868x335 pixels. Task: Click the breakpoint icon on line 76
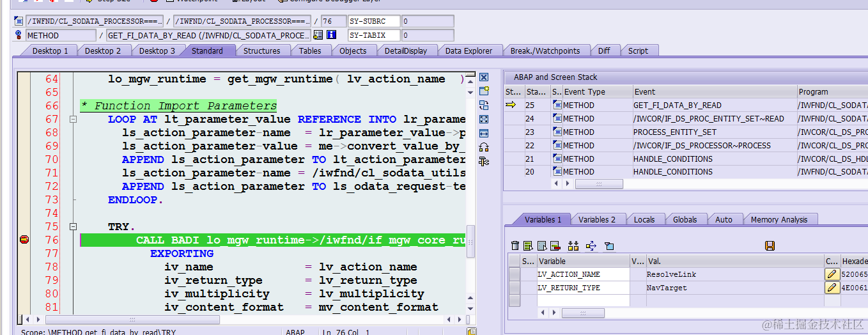[24, 240]
